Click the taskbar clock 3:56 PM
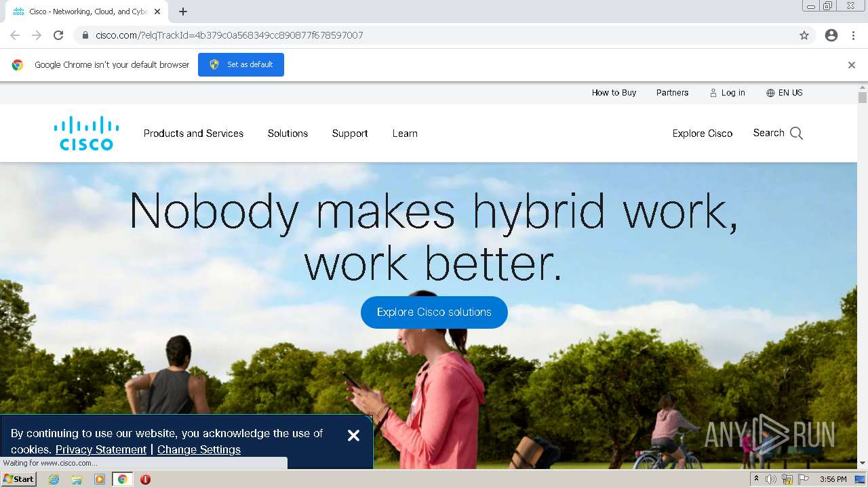 (833, 479)
